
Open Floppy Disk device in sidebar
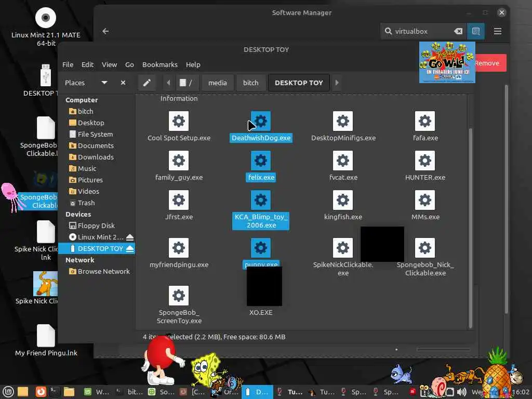[97, 225]
